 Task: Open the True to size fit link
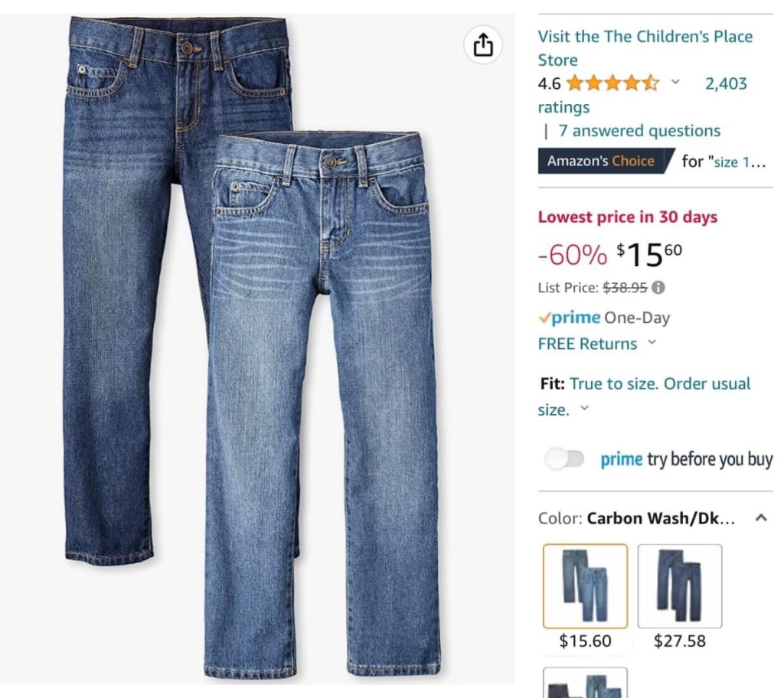(x=645, y=396)
